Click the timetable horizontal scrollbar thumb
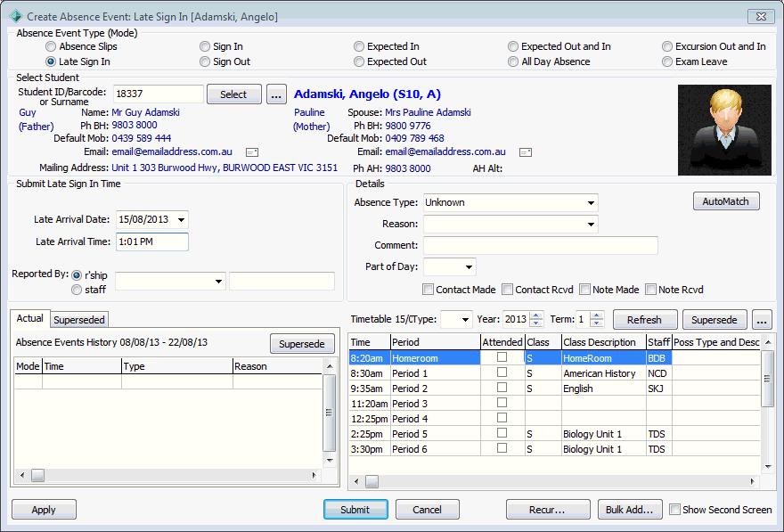 tap(372, 481)
